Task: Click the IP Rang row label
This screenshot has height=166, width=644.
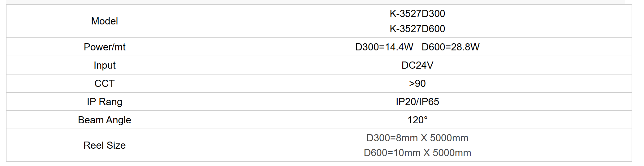Action: click(104, 102)
